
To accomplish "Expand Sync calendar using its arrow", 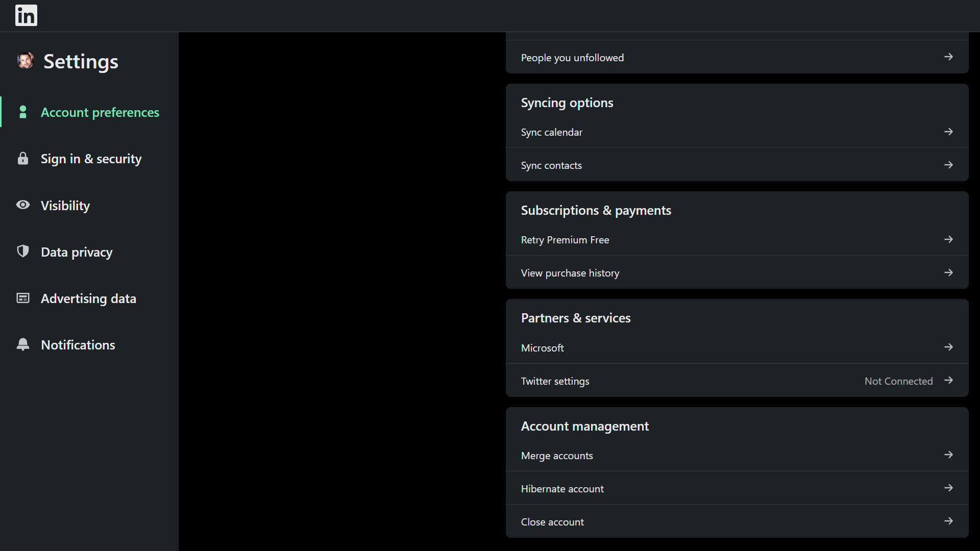I will pyautogui.click(x=948, y=132).
